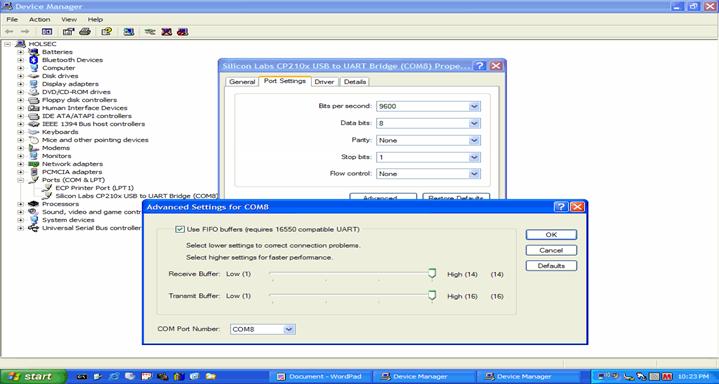719x384 pixels.
Task: Open the Help menu
Action: click(x=95, y=19)
